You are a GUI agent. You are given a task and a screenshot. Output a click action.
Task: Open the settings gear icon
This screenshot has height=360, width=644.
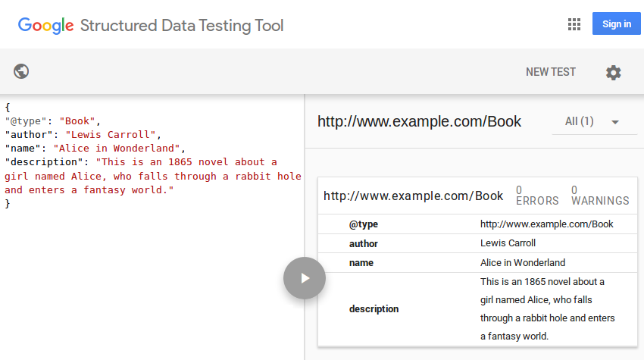[613, 72]
